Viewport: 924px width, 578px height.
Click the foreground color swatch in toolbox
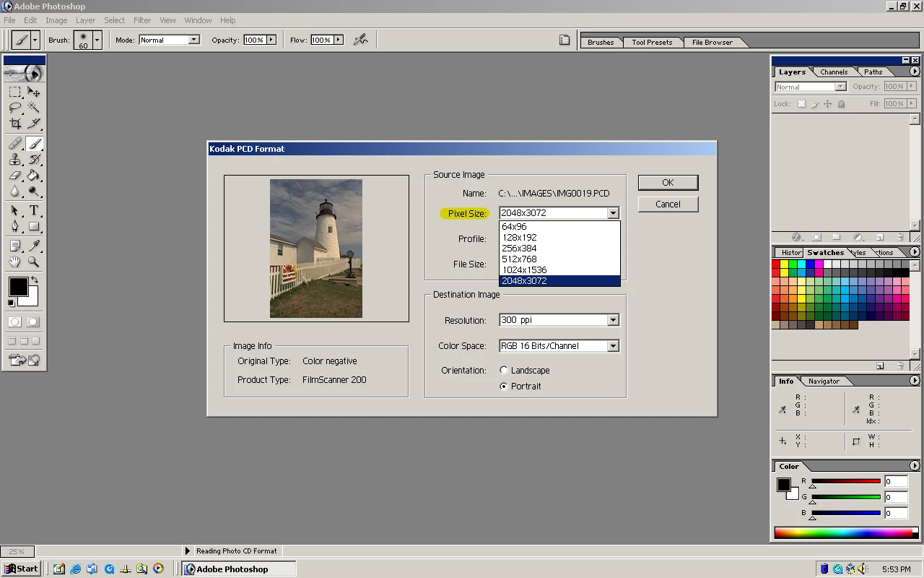[18, 287]
